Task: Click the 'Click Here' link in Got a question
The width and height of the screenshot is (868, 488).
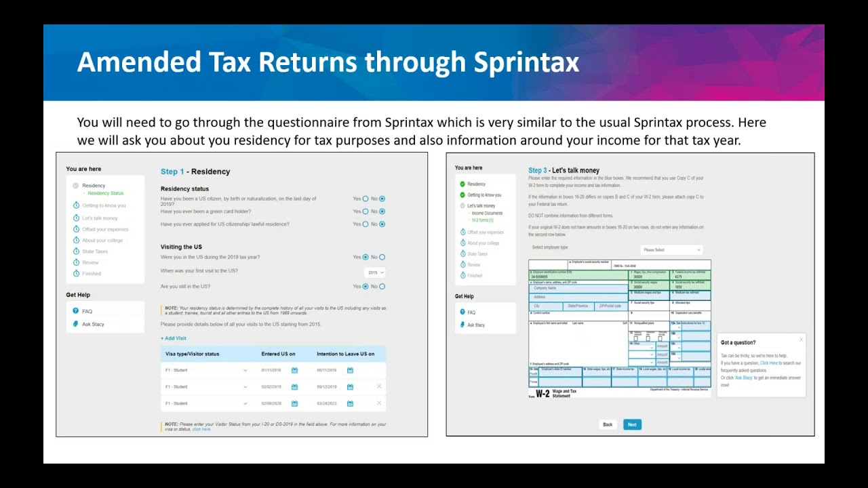Action: pyautogui.click(x=769, y=363)
